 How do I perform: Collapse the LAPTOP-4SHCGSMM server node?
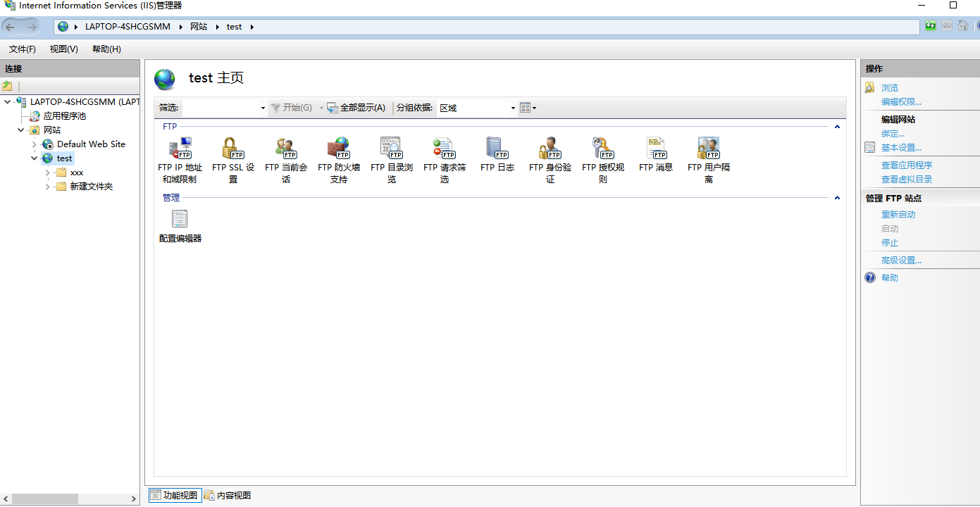(x=7, y=102)
